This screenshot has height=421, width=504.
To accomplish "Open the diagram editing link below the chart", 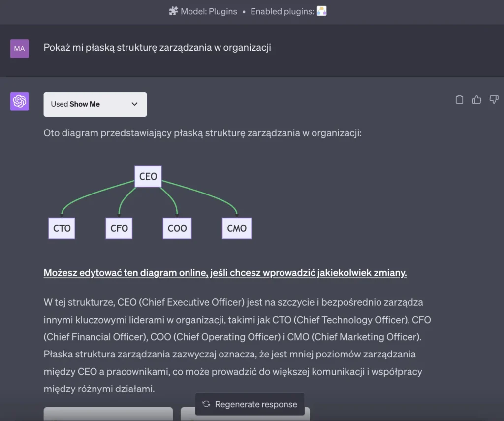I will pyautogui.click(x=225, y=272).
